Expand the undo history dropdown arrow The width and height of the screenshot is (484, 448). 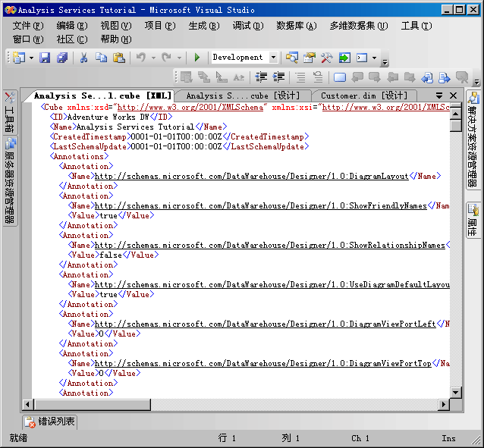pyautogui.click(x=153, y=58)
